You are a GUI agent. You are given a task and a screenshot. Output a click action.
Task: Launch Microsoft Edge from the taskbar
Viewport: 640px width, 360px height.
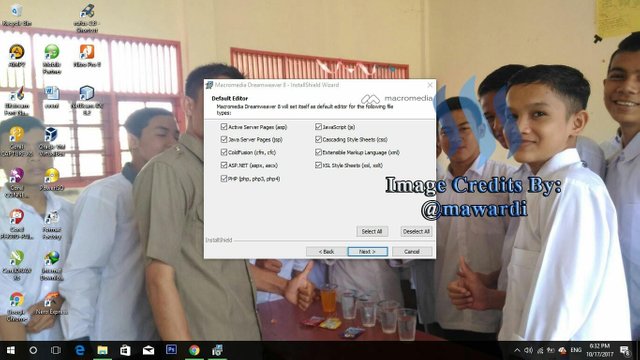(x=80, y=350)
